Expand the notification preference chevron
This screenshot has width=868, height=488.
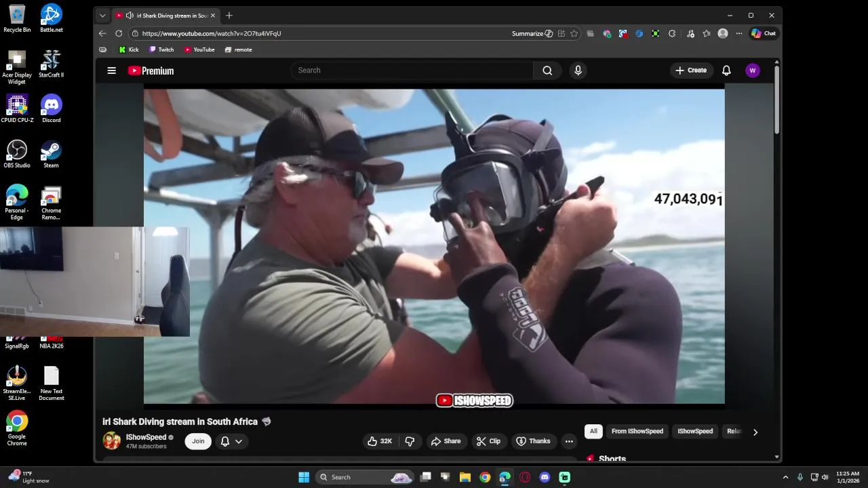point(239,441)
